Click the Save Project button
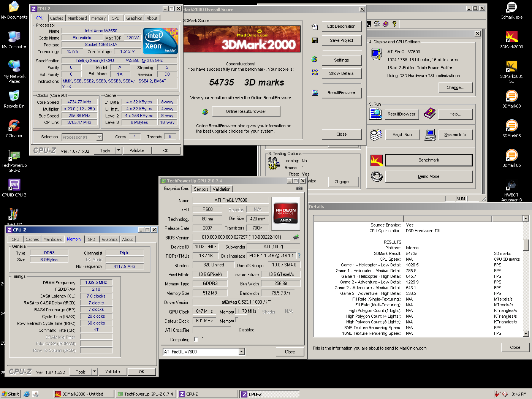 click(341, 40)
